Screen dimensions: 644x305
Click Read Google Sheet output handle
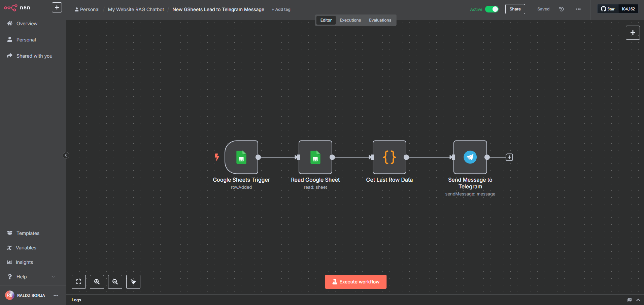tap(332, 157)
